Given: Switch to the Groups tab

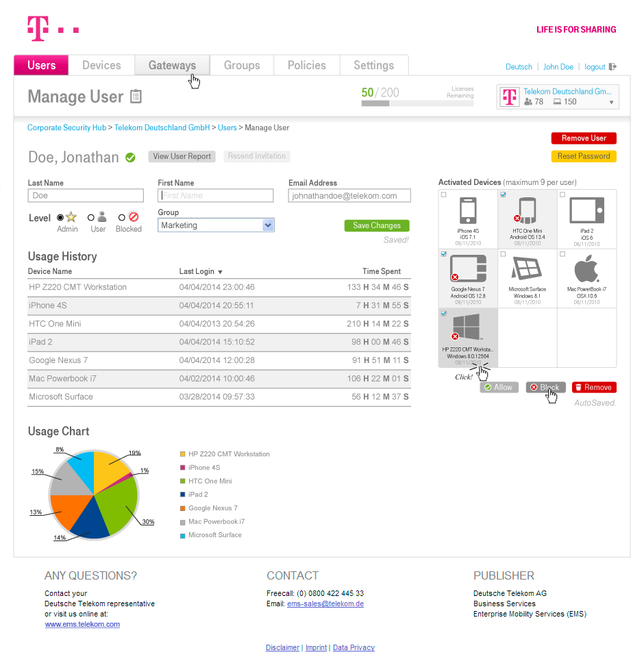Looking at the screenshot, I should coord(242,65).
